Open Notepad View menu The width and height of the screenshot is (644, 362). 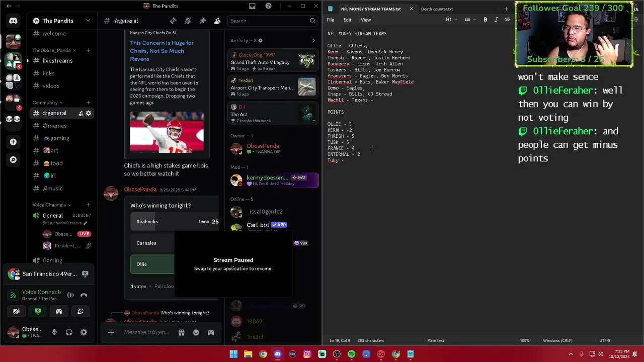(366, 20)
